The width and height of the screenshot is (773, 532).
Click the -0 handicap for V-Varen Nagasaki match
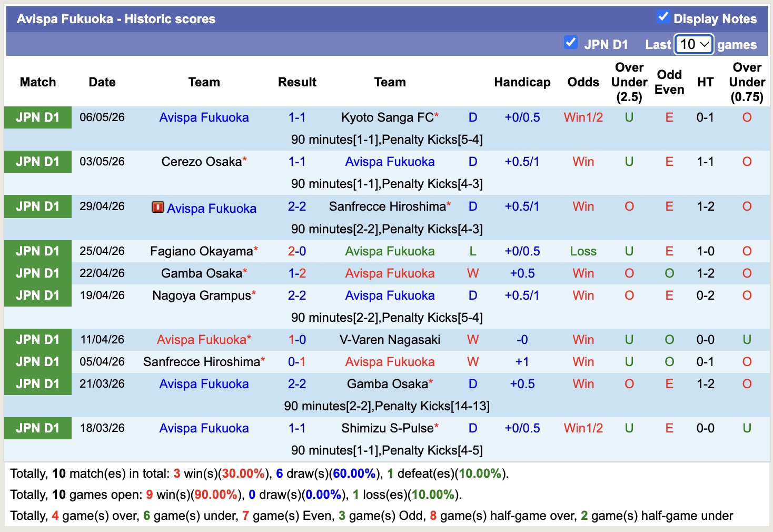[522, 340]
